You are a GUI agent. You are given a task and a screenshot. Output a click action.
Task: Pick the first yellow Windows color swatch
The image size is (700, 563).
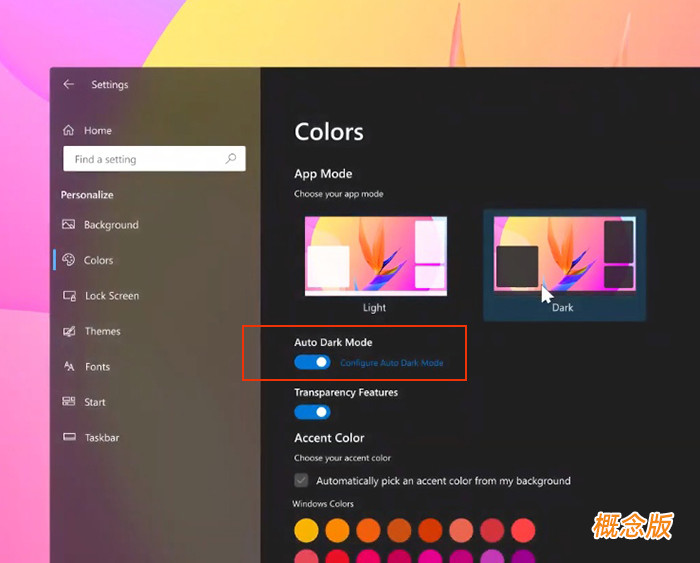306,530
